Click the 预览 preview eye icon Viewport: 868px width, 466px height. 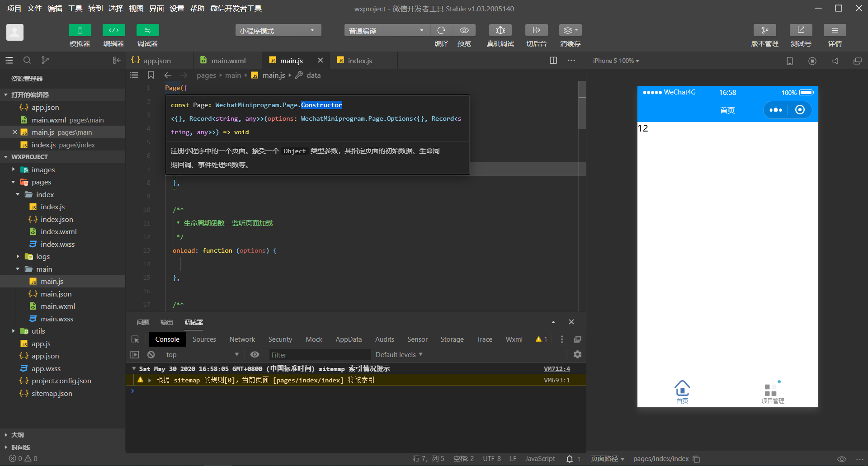pyautogui.click(x=464, y=30)
